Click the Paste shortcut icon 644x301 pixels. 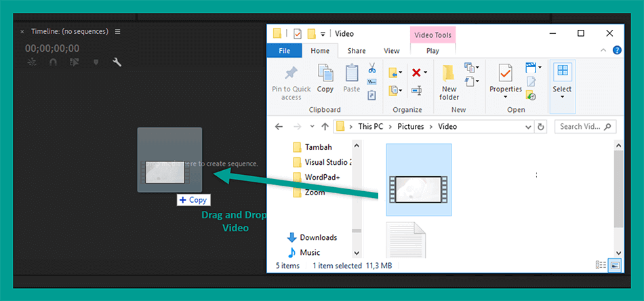point(371,96)
